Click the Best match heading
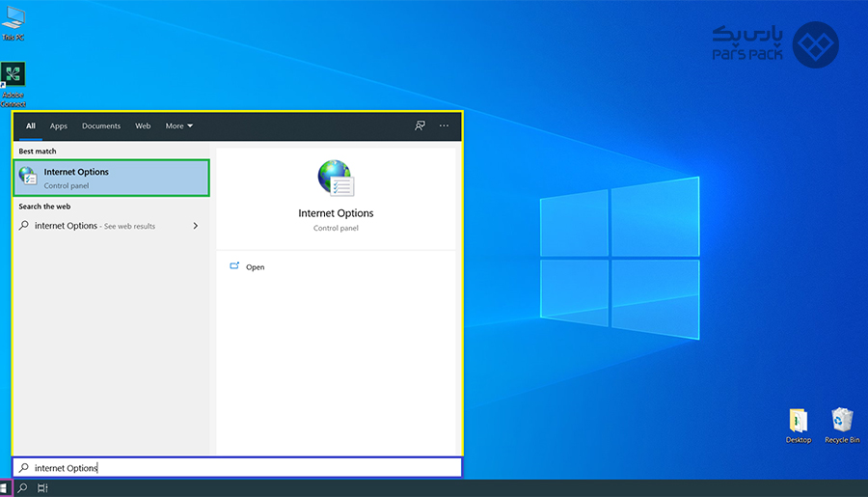 point(37,151)
